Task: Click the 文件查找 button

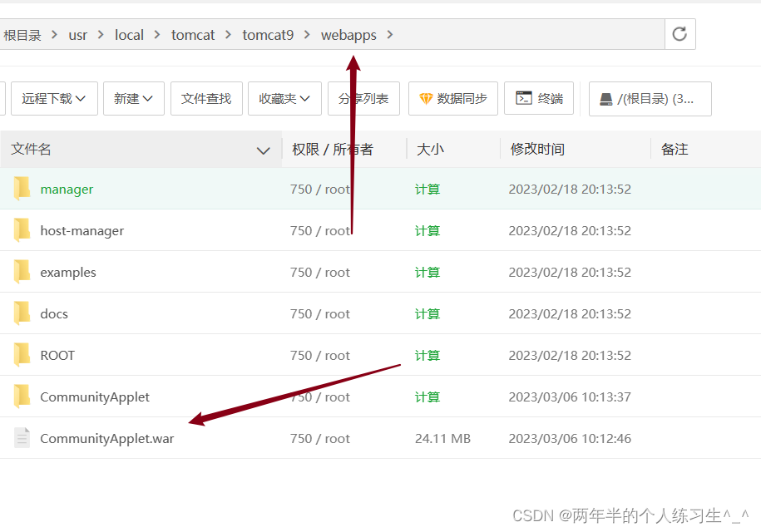Action: coord(206,98)
